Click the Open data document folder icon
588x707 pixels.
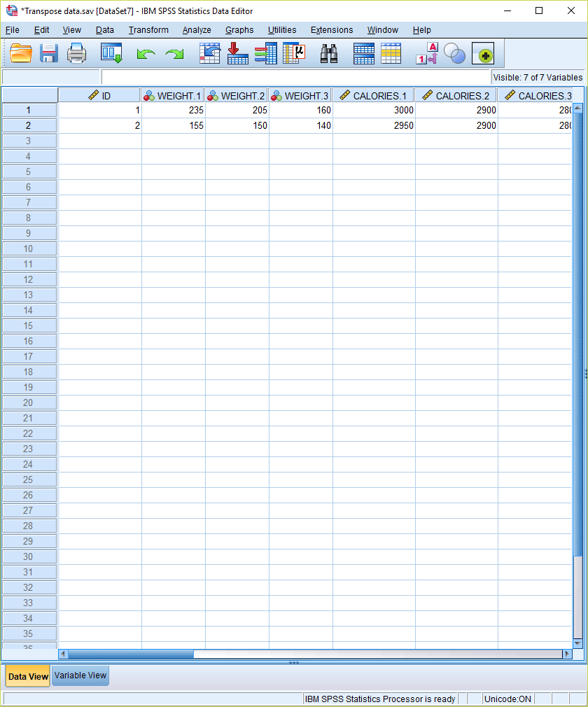click(x=21, y=54)
